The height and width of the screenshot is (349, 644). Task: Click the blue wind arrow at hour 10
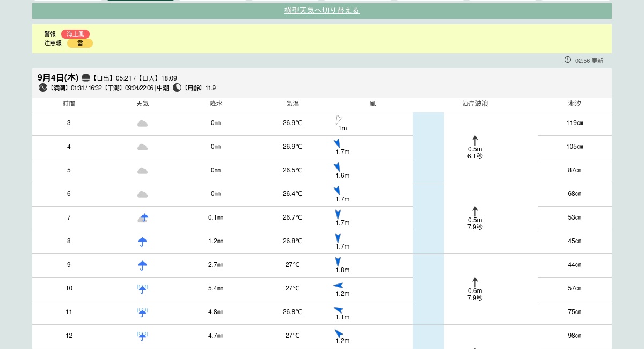(x=338, y=286)
